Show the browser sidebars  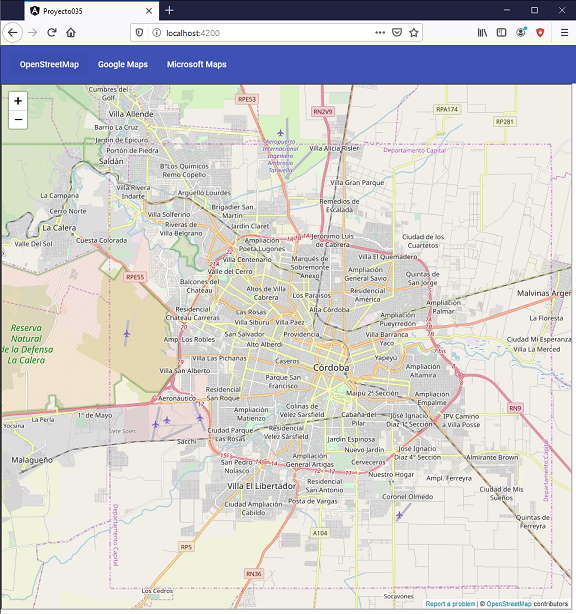pos(501,33)
